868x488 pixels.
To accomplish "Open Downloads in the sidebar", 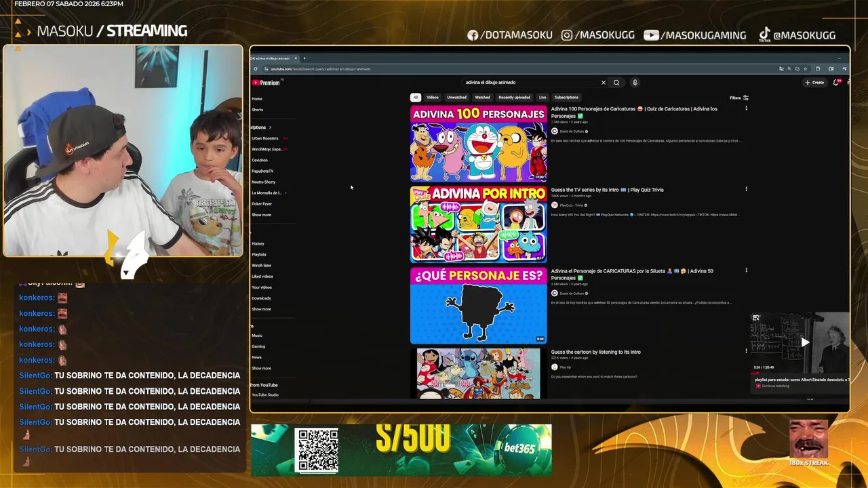I will (261, 298).
